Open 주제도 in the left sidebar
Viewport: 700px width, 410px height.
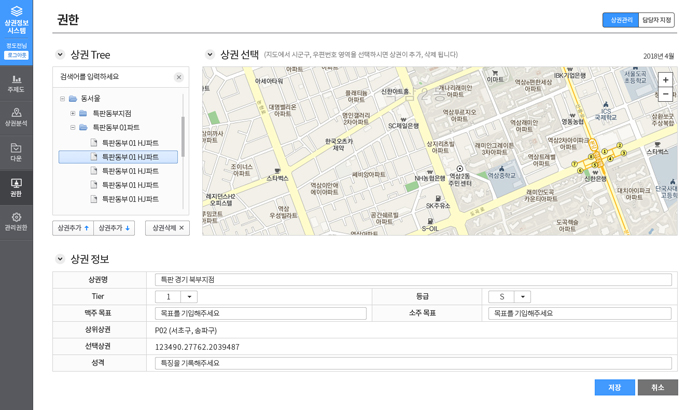(x=16, y=82)
